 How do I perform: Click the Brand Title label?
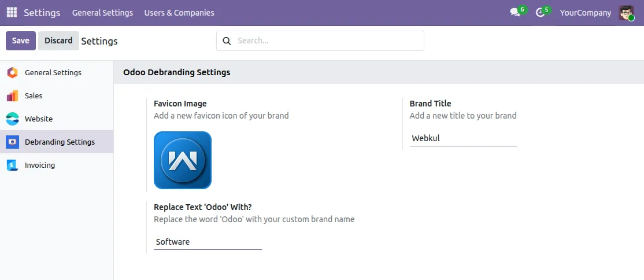[431, 104]
